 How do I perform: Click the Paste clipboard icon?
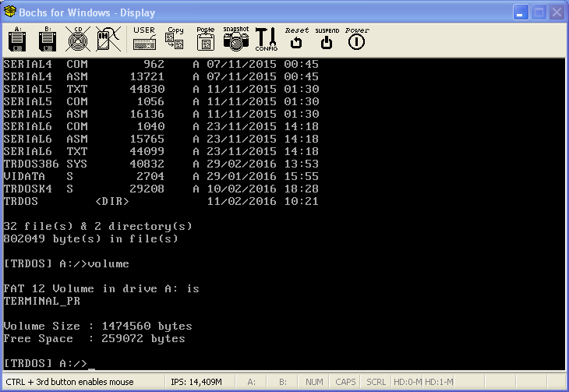[x=205, y=39]
